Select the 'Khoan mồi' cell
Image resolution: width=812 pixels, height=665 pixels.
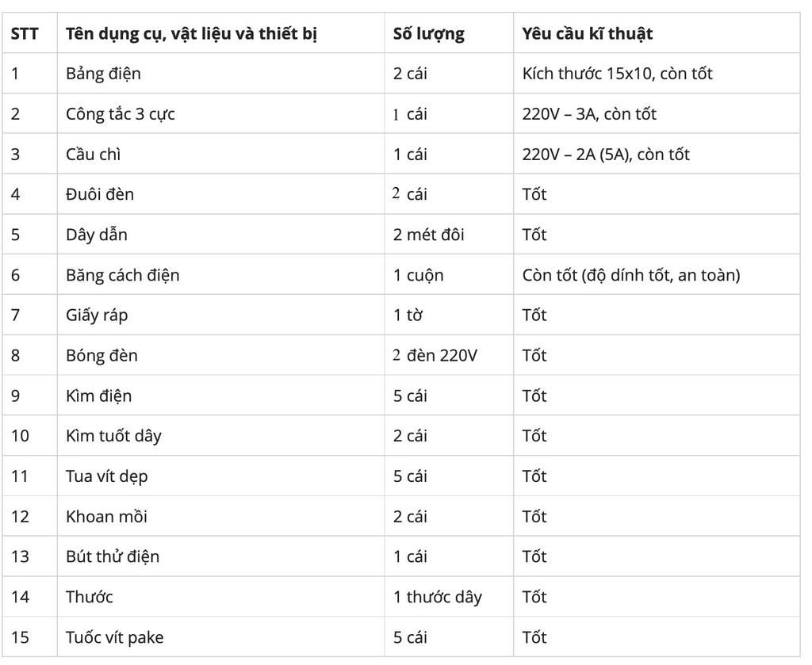106,517
